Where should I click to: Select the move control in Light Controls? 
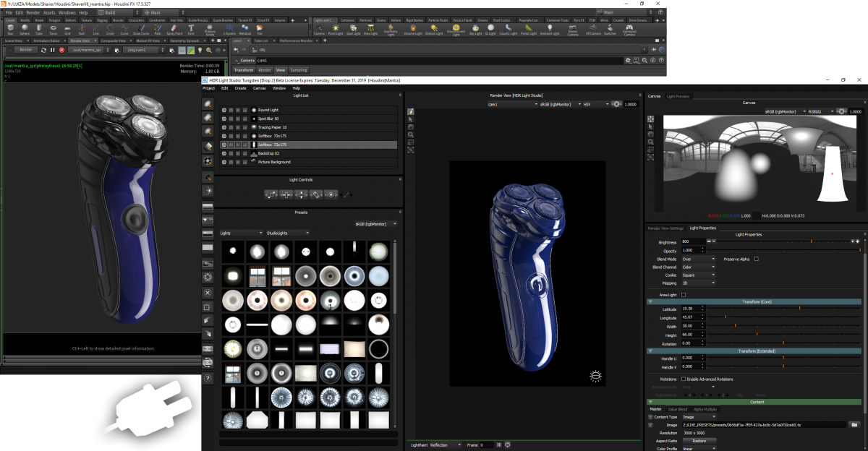coord(302,194)
